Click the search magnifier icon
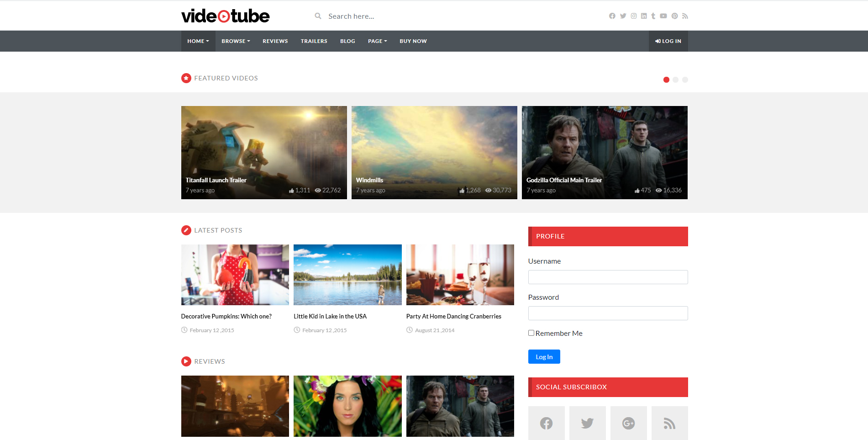The height and width of the screenshot is (440, 868). [x=318, y=16]
